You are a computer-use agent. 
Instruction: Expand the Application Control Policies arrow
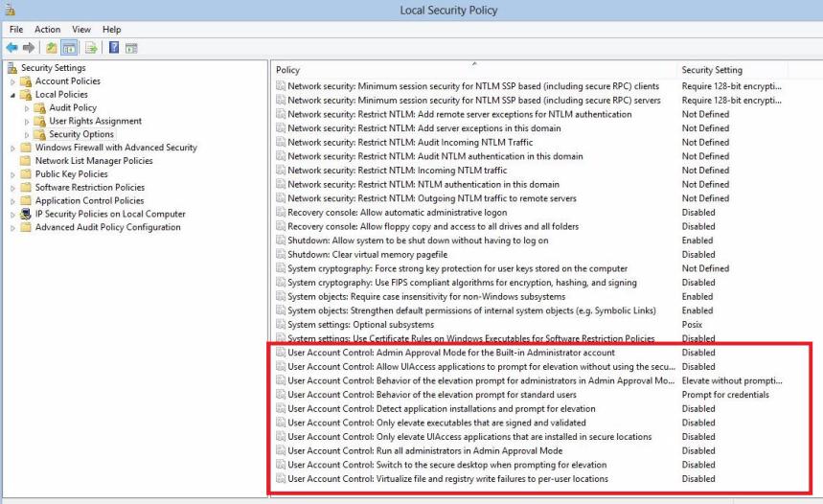(x=12, y=201)
